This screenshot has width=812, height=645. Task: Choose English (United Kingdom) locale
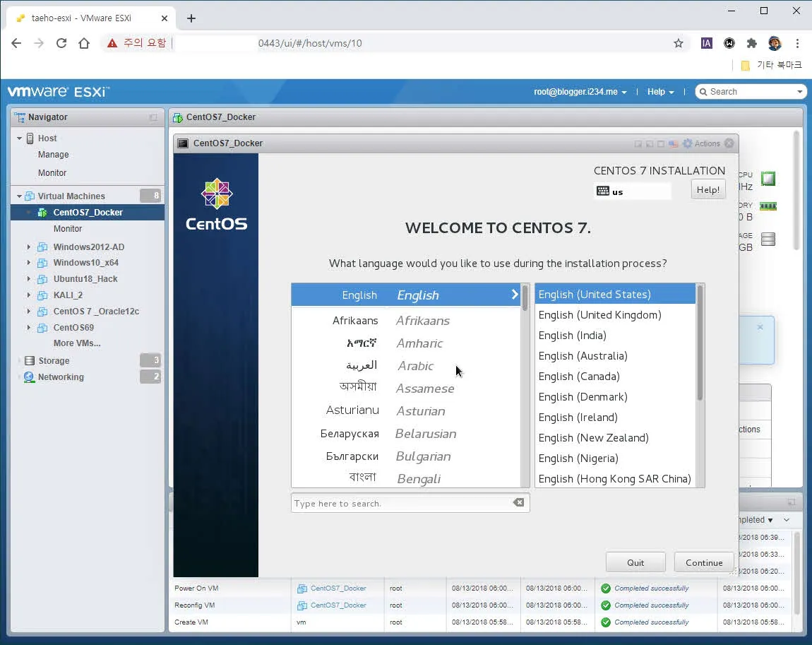click(599, 315)
